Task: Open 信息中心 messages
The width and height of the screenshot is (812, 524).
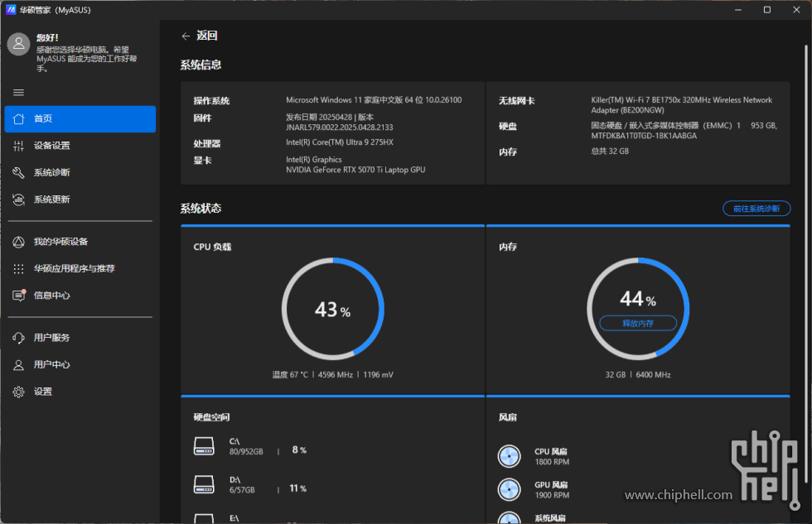Action: [x=80, y=296]
